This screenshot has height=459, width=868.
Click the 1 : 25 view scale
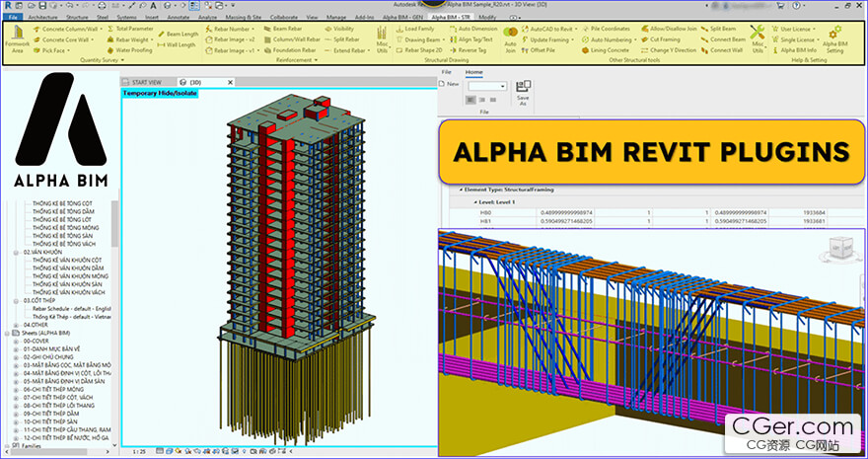point(139,452)
